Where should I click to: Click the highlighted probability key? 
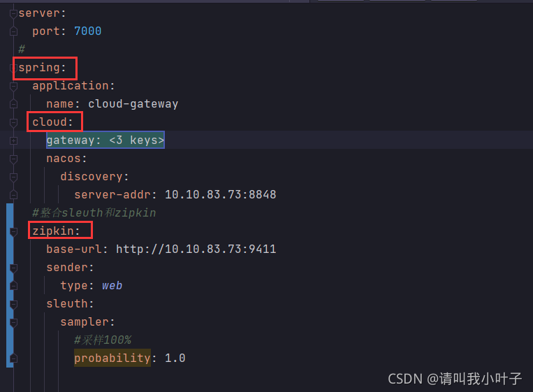click(112, 358)
